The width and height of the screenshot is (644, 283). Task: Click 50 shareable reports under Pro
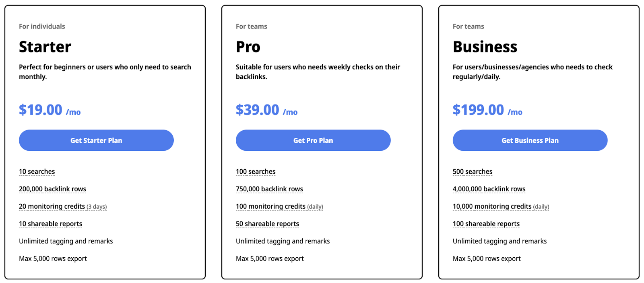click(267, 224)
